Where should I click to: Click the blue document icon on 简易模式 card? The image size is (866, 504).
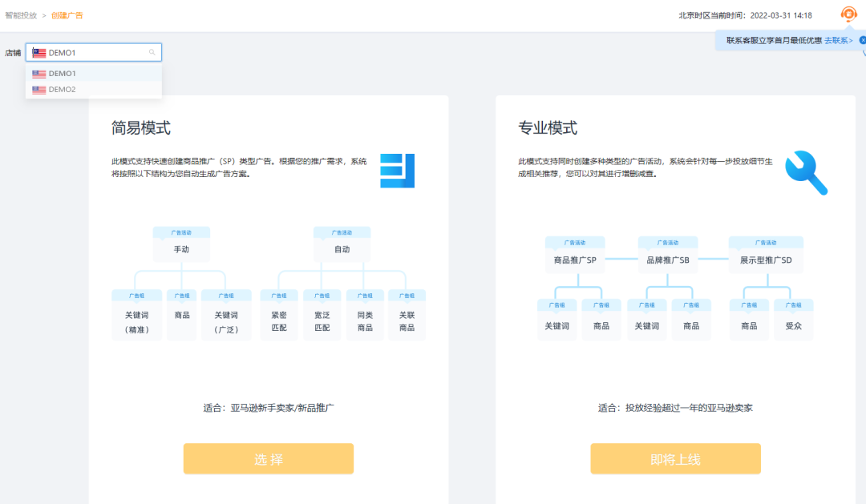[x=399, y=168]
